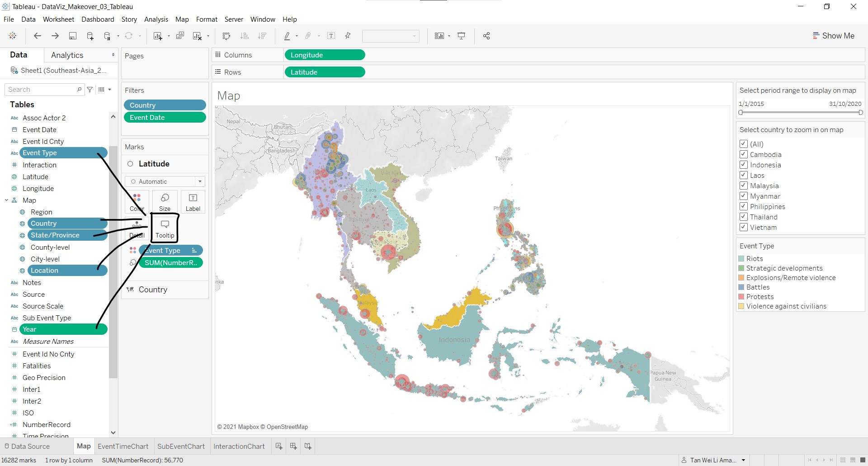Click the Share workbook icon
The width and height of the screenshot is (868, 466).
[486, 36]
